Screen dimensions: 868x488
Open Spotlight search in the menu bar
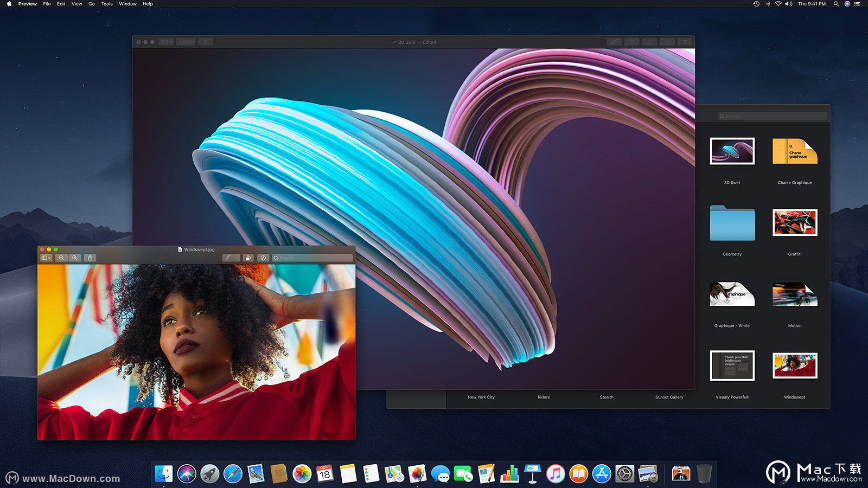(x=836, y=4)
